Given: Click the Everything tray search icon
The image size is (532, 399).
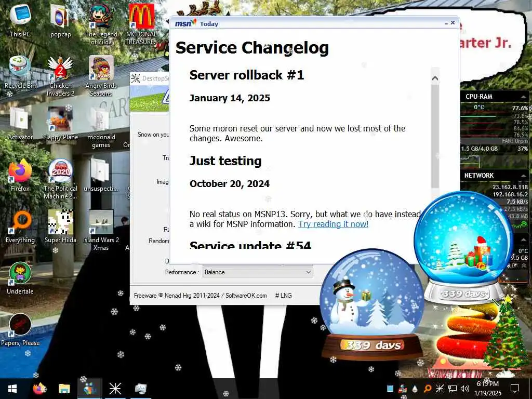Looking at the screenshot, I should click(428, 389).
